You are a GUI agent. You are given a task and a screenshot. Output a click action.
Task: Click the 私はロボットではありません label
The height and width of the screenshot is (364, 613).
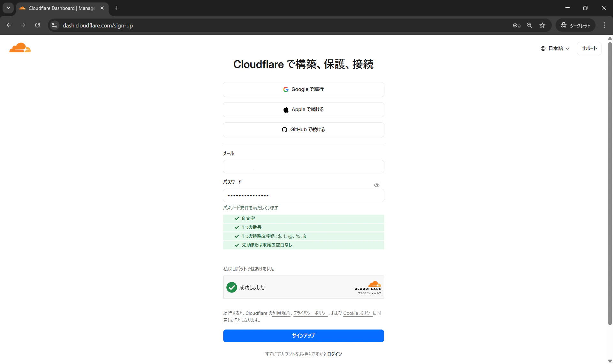248,269
